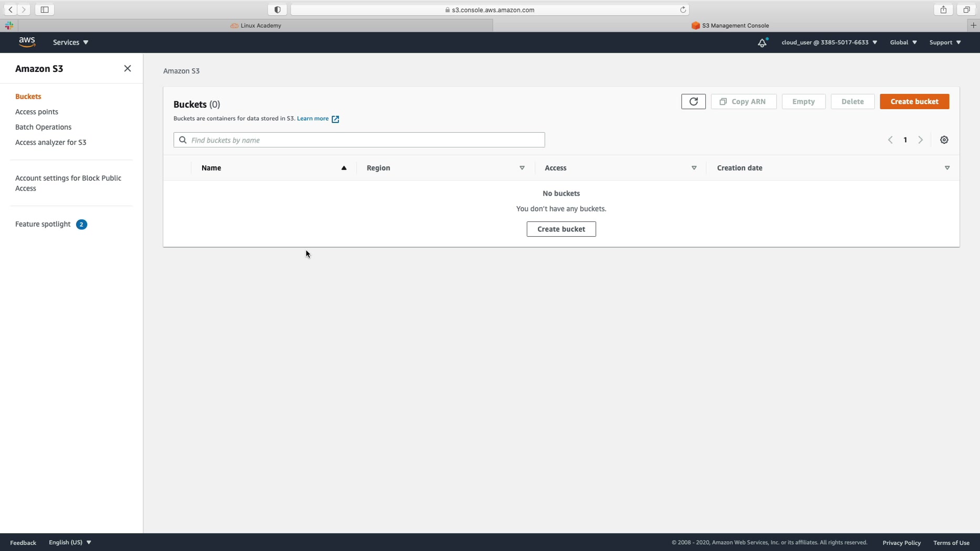Click the browser forward arrow

tap(24, 9)
